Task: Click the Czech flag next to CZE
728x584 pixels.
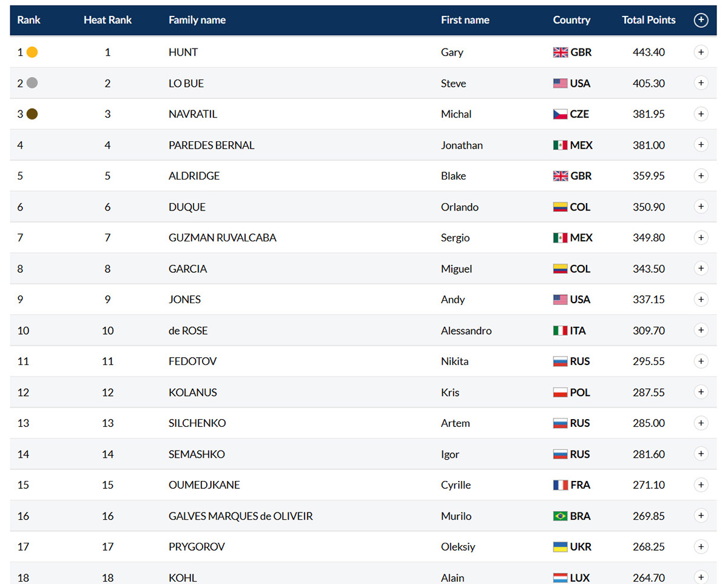Action: [561, 114]
